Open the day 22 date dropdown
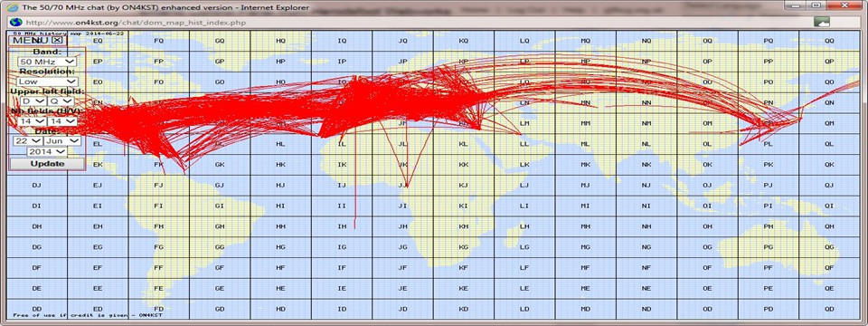Image resolution: width=868 pixels, height=326 pixels. click(28, 141)
